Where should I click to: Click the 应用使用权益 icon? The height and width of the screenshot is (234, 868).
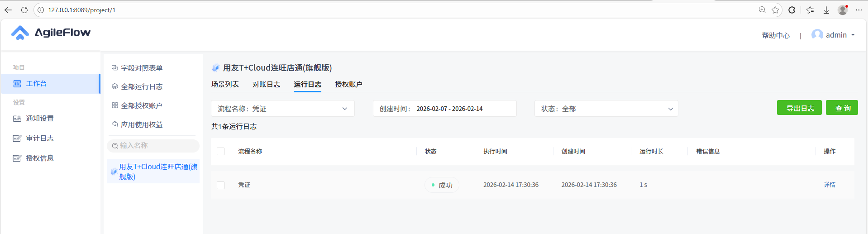pyautogui.click(x=114, y=124)
